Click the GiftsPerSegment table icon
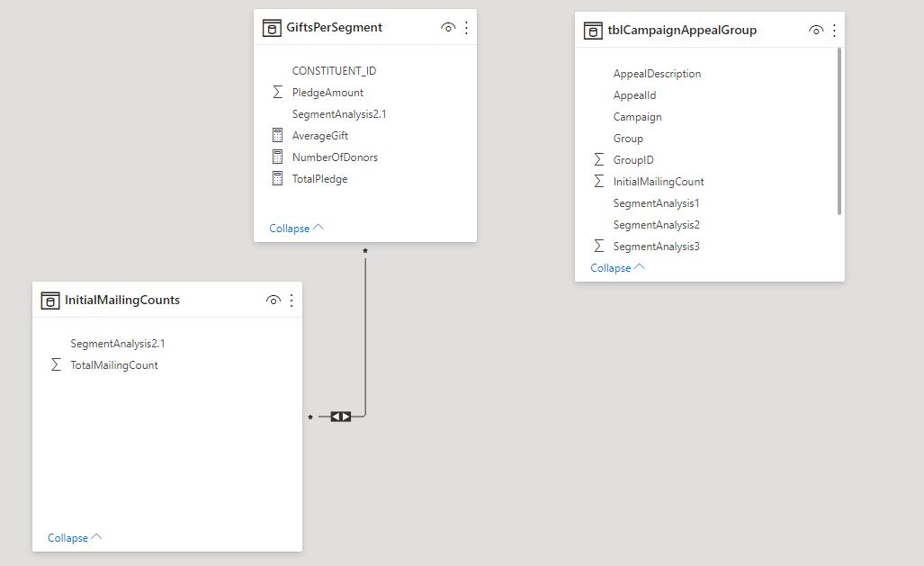Image resolution: width=924 pixels, height=566 pixels. pyautogui.click(x=272, y=28)
